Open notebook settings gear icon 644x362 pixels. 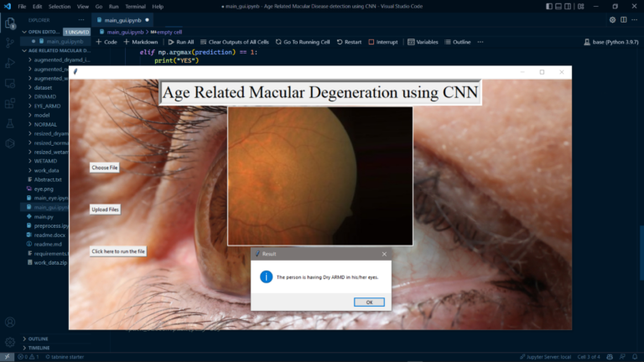[612, 20]
